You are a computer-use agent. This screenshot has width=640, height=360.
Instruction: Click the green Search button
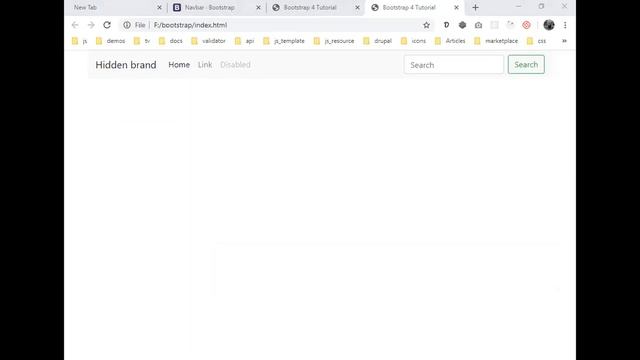pos(526,64)
